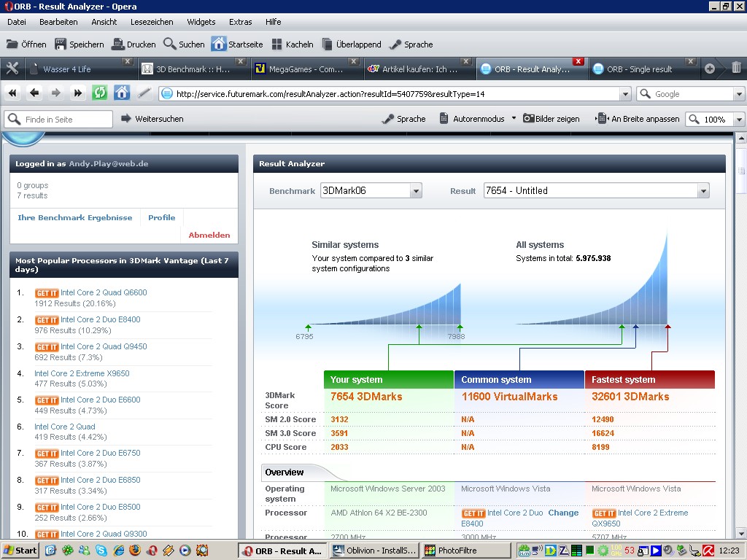Screen dimensions: 747x560
Task: Toggle Bilder zeigen image display
Action: pyautogui.click(x=551, y=119)
